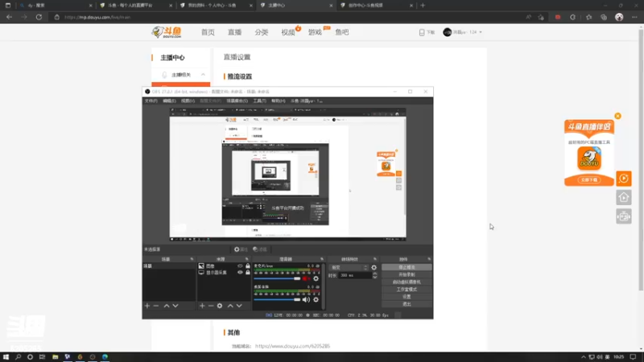Move the scene up in the scenes list
Image resolution: width=644 pixels, height=362 pixels.
click(167, 306)
